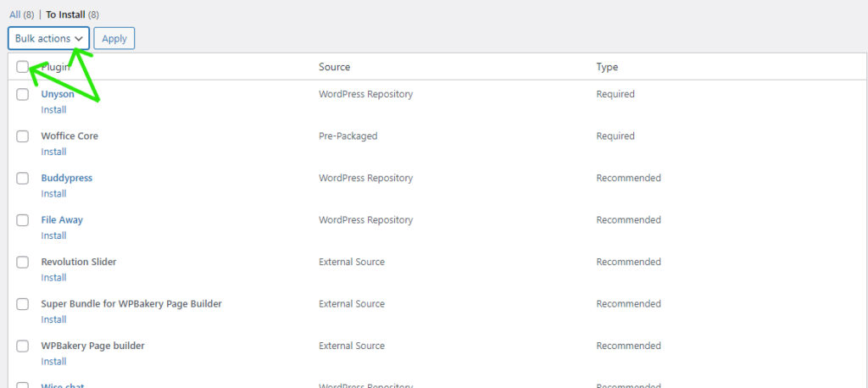Click the Source column header

(x=334, y=67)
